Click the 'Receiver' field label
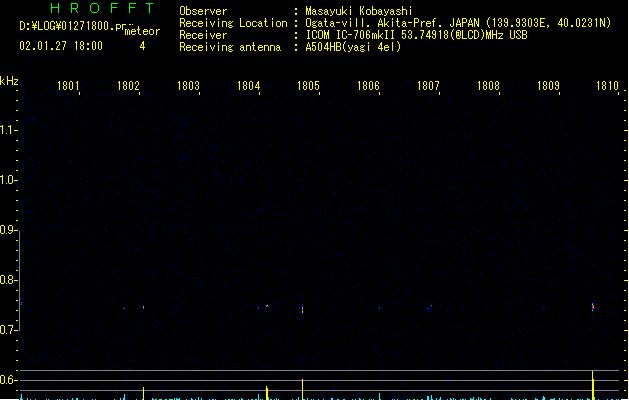 [x=203, y=35]
